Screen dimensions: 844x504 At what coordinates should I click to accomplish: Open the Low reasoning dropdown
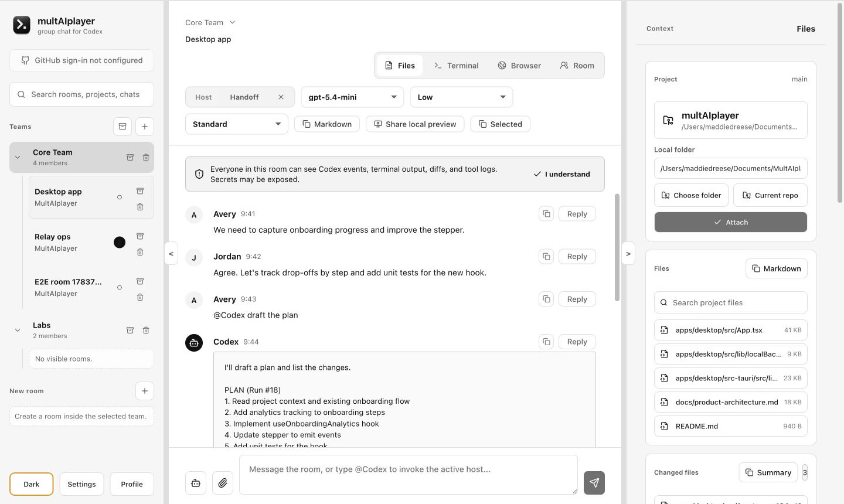(x=461, y=97)
